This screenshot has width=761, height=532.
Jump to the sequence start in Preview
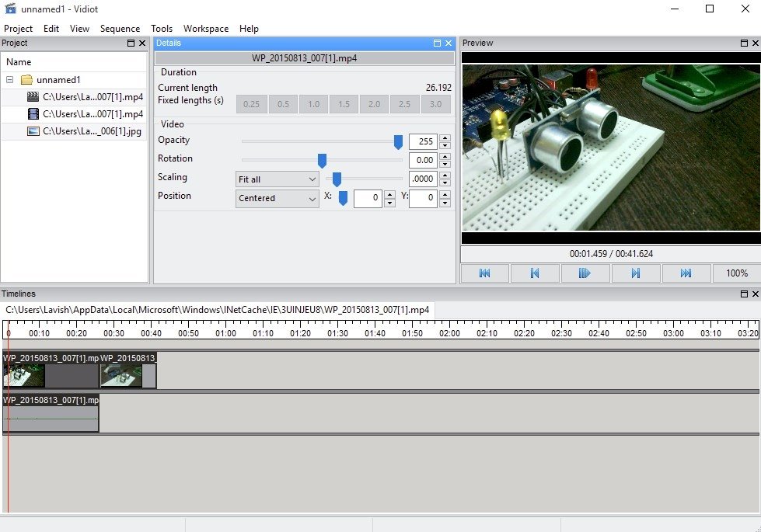pos(485,273)
